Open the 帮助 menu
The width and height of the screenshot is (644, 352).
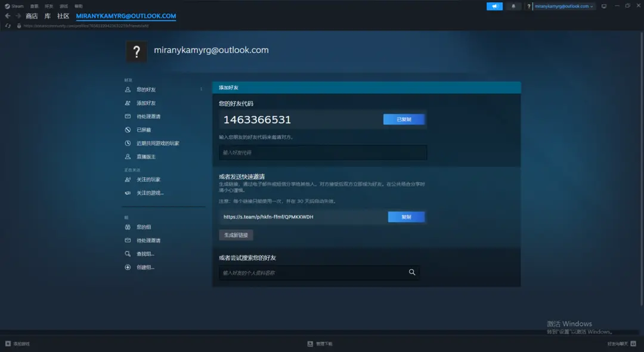(x=79, y=6)
